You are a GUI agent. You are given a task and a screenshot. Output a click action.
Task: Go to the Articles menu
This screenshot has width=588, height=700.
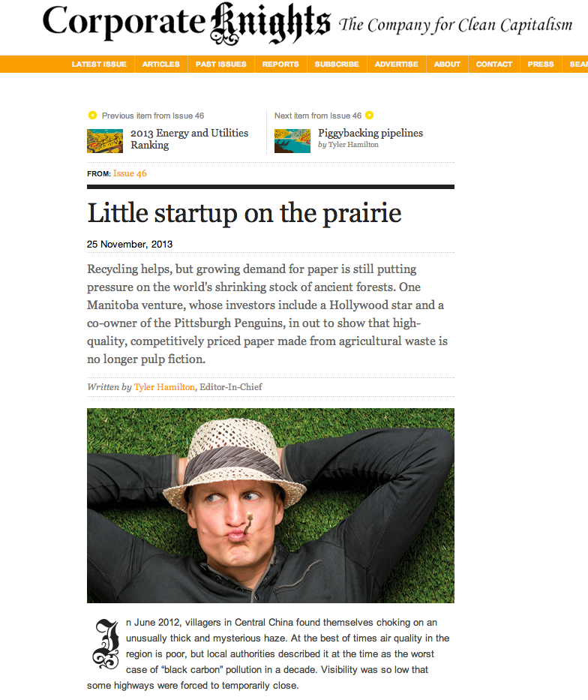(161, 65)
